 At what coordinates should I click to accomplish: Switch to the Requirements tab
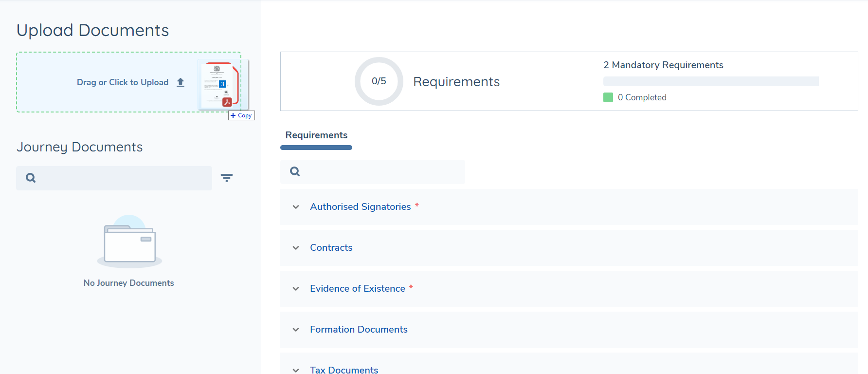[x=316, y=135]
